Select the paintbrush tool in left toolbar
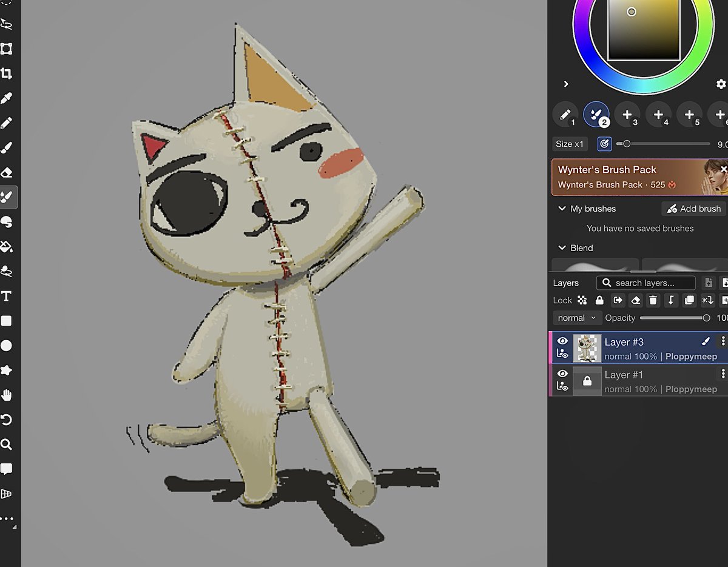The width and height of the screenshot is (728, 567). [7, 147]
